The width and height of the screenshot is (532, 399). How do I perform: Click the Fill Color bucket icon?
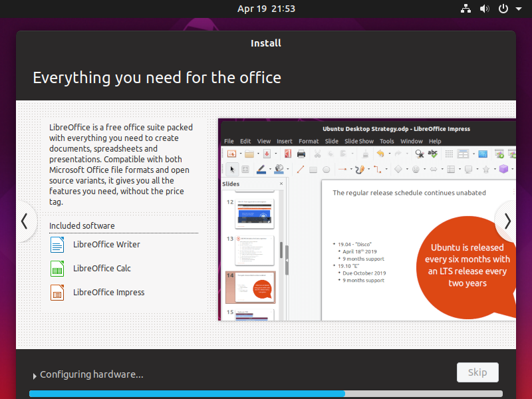[x=279, y=169]
